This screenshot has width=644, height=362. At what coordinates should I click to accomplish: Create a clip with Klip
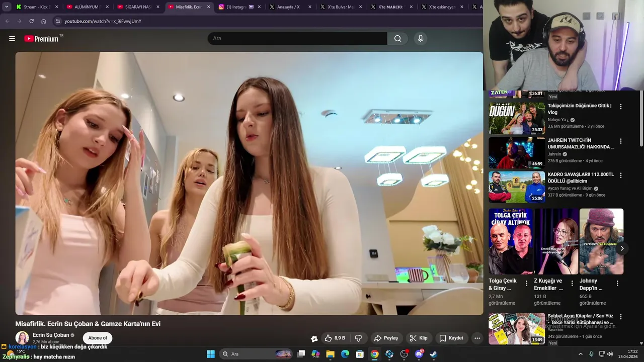click(418, 338)
